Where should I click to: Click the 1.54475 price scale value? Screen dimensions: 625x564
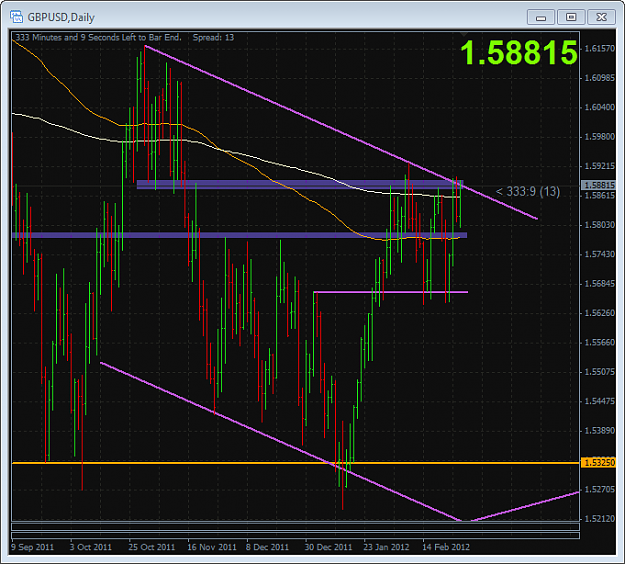point(599,401)
